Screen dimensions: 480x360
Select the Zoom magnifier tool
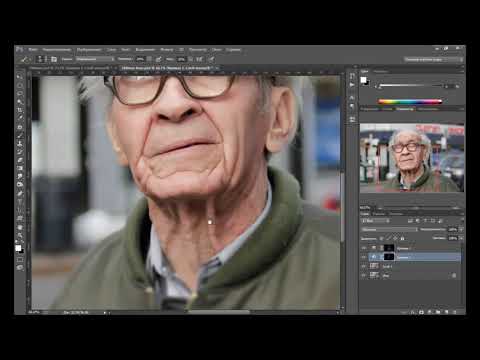click(x=20, y=236)
